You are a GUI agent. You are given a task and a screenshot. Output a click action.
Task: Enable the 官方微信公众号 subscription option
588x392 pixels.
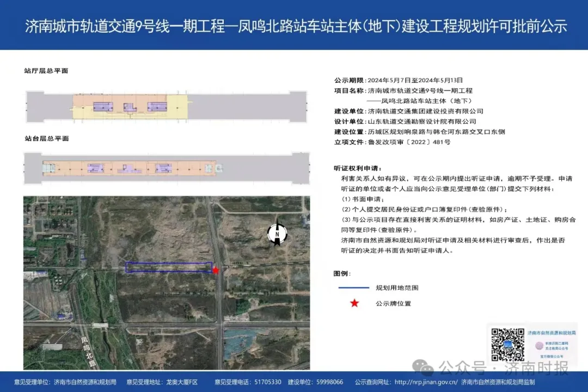click(x=552, y=356)
